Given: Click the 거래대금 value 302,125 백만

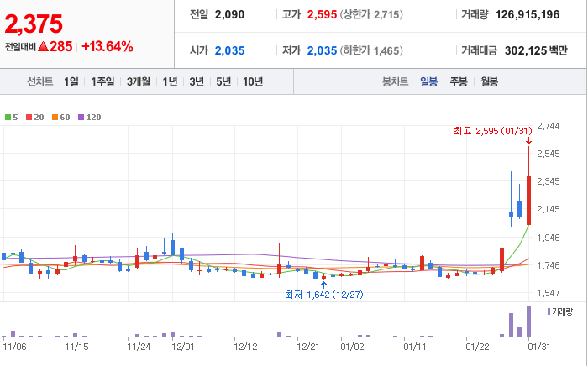Looking at the screenshot, I should [536, 50].
